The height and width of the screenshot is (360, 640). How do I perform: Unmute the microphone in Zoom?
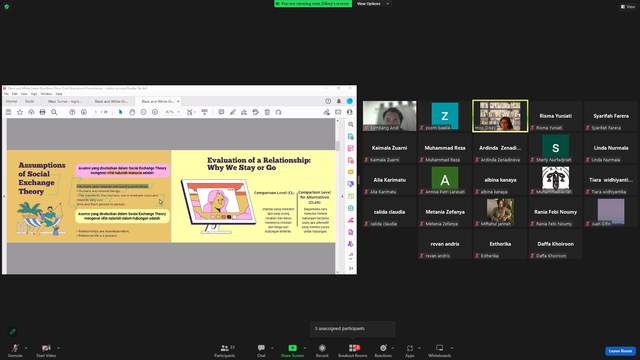15,350
